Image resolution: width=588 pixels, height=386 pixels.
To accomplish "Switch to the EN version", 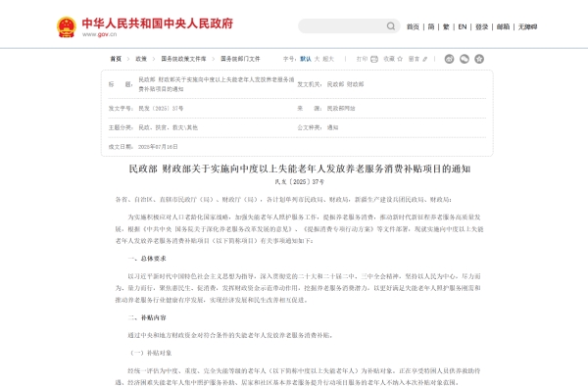I will (463, 27).
